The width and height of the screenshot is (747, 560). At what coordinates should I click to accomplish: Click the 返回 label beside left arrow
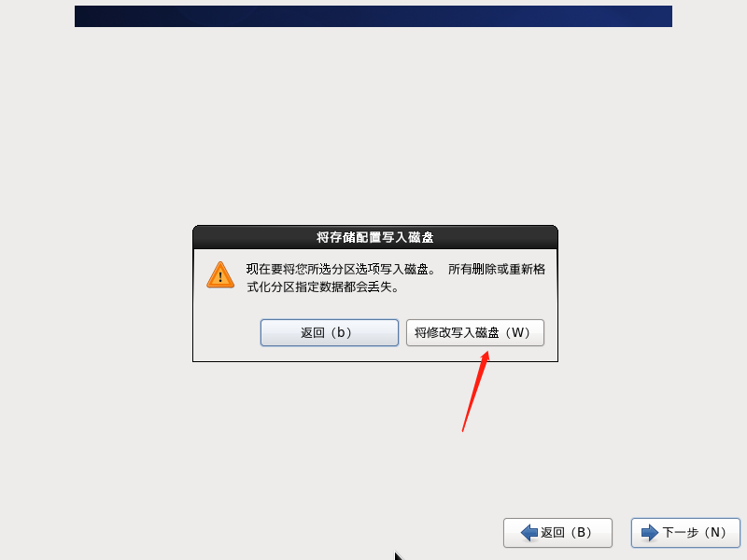(553, 532)
